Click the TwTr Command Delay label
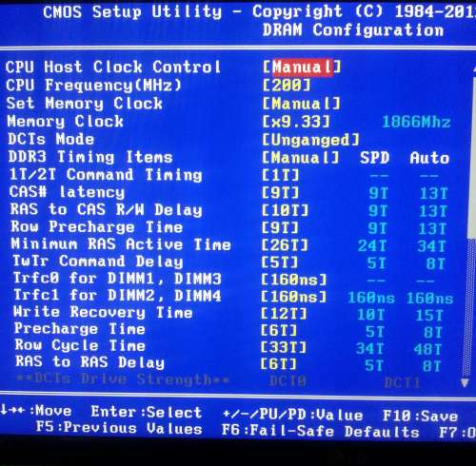Viewport: 476px width, 466px height. [x=98, y=262]
